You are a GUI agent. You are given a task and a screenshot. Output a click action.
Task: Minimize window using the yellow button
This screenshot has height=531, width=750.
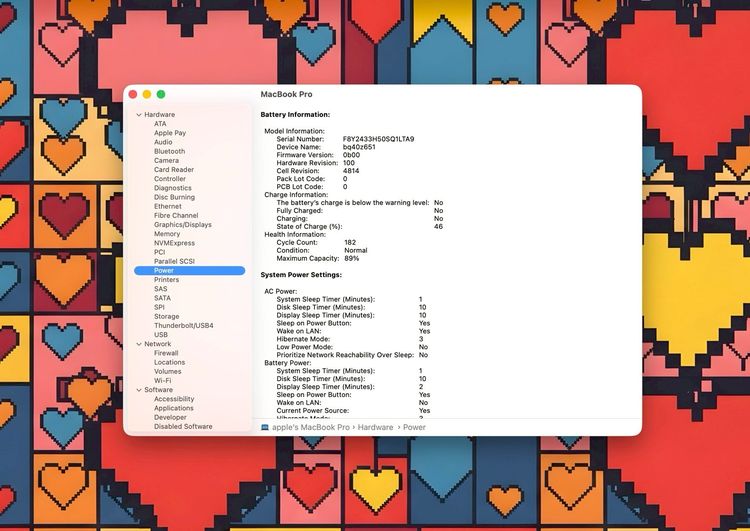147,94
